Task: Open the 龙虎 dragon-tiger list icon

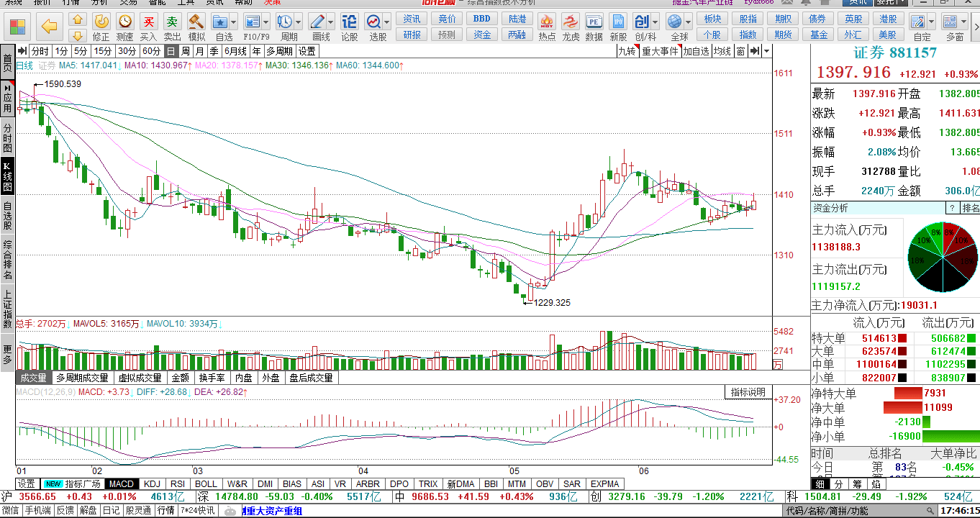Action: [x=571, y=27]
